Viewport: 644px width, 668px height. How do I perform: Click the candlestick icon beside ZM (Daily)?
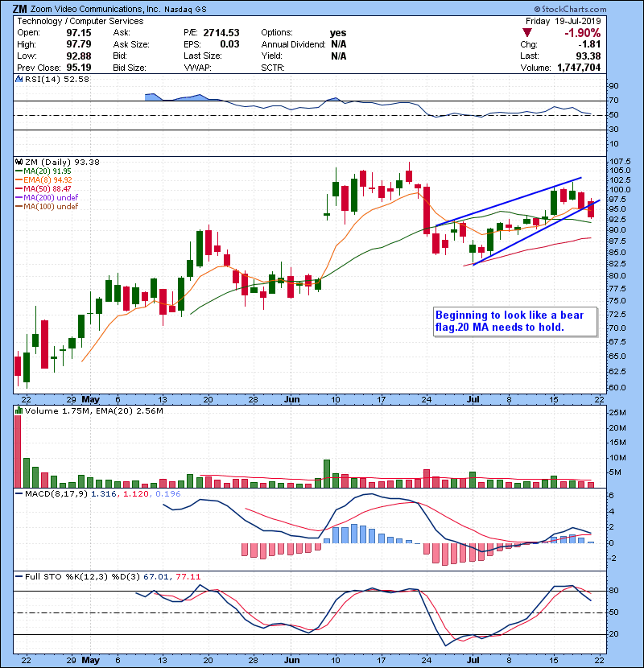click(x=19, y=162)
